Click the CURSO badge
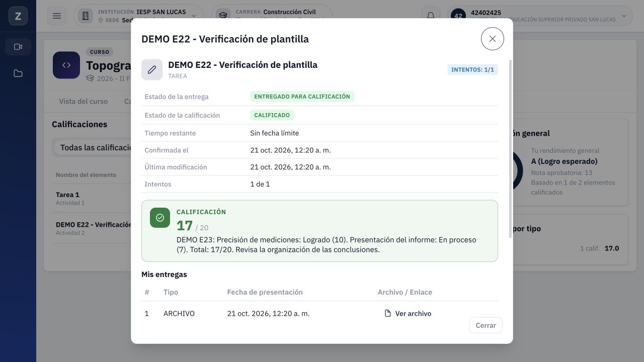This screenshot has width=644, height=362. coord(100,52)
